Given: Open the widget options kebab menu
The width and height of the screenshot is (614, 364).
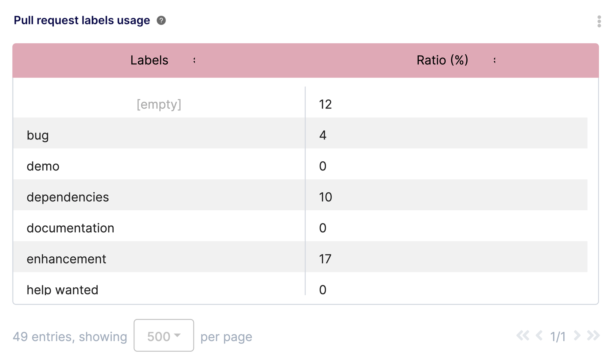Looking at the screenshot, I should 599,22.
